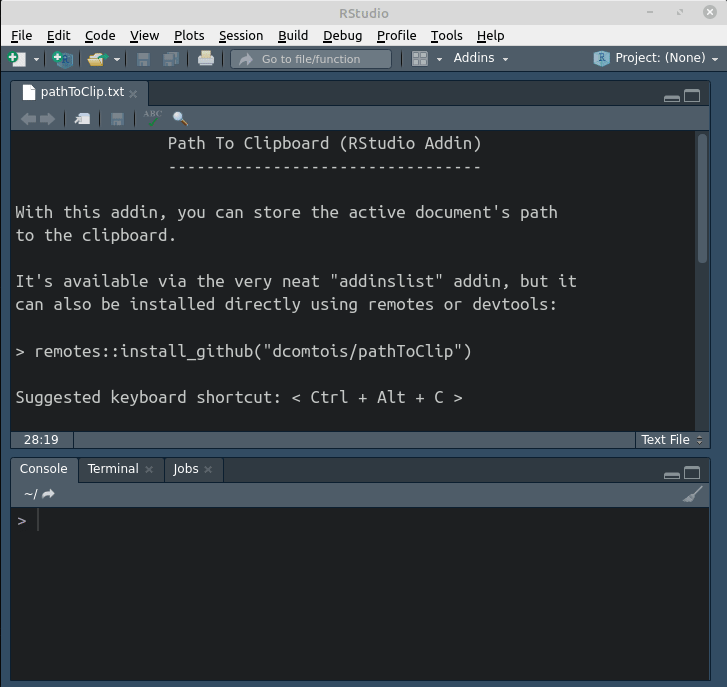The image size is (727, 687).
Task: Click the editor Save document icon
Action: [117, 119]
